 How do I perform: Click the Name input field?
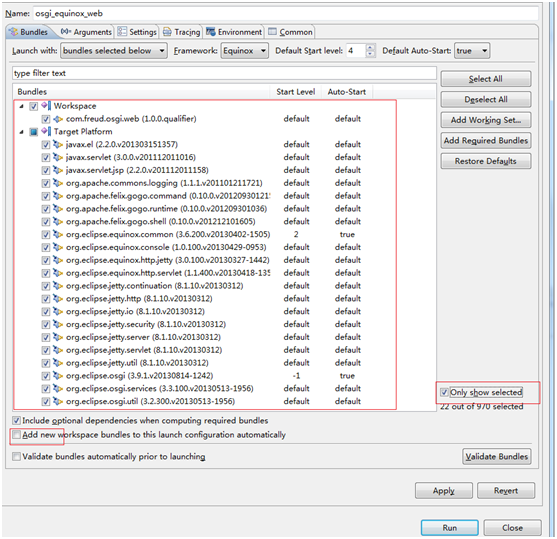pos(286,14)
